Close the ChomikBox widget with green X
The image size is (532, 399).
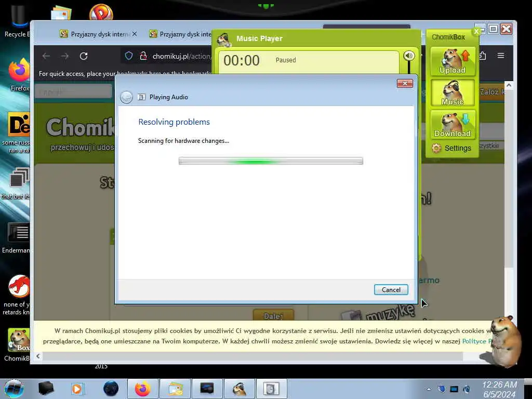pyautogui.click(x=476, y=32)
